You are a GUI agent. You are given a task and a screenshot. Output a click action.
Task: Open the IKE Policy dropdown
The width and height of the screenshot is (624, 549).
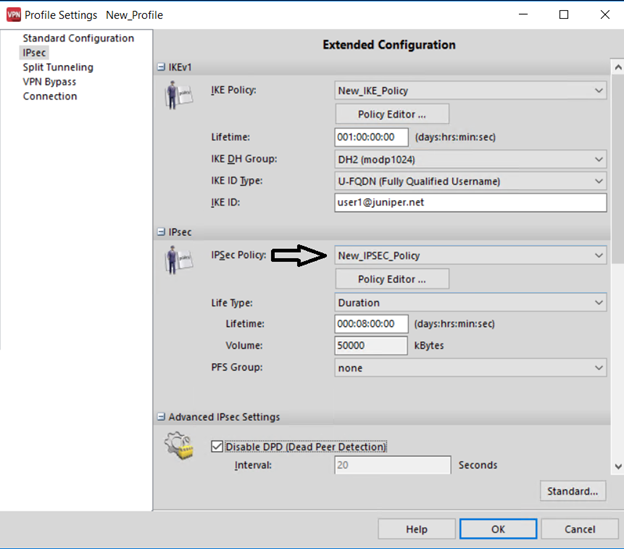point(470,91)
